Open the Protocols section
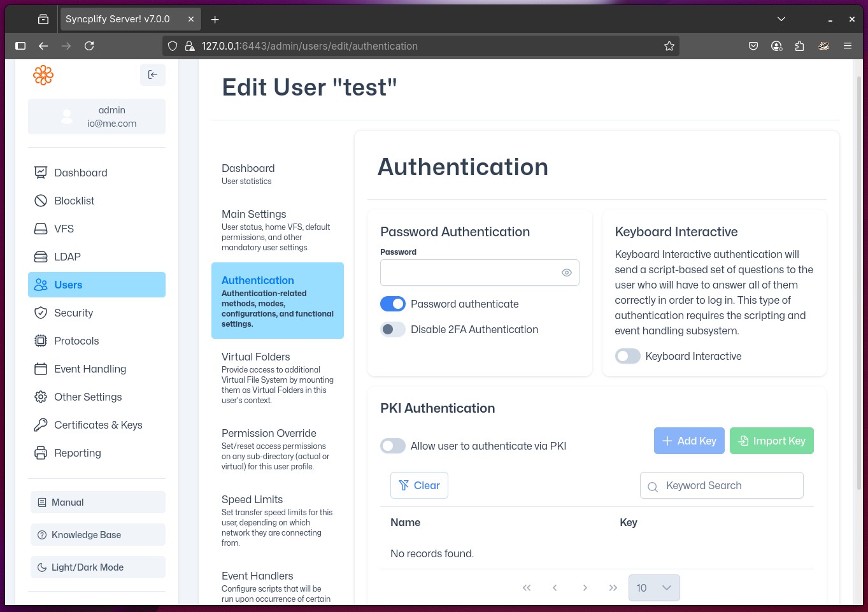The width and height of the screenshot is (868, 612). click(76, 341)
